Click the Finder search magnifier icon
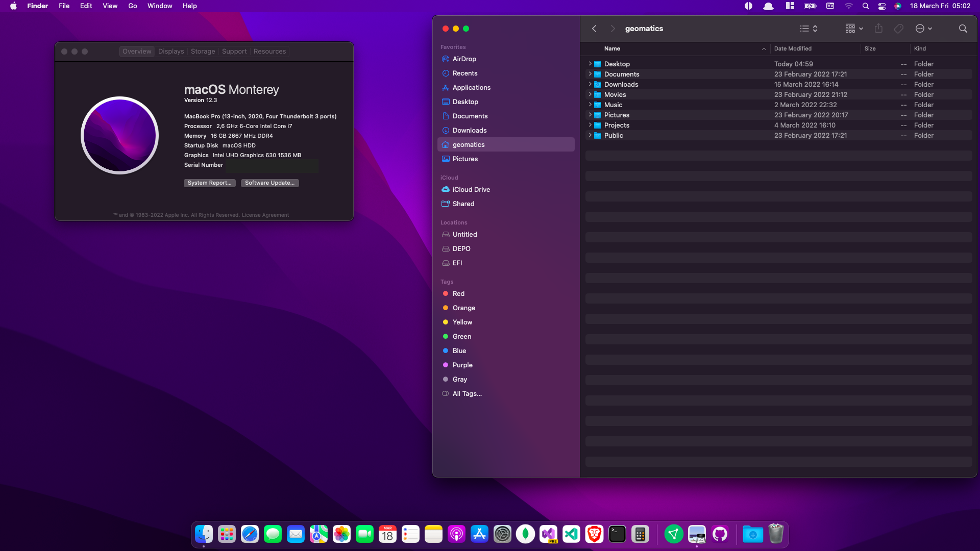 (x=963, y=29)
